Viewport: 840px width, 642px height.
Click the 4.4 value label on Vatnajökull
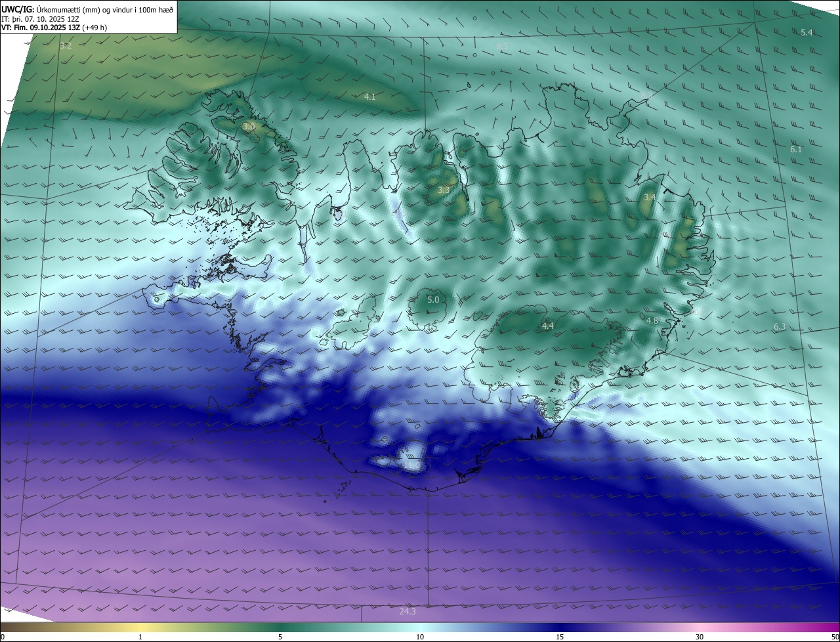(548, 326)
